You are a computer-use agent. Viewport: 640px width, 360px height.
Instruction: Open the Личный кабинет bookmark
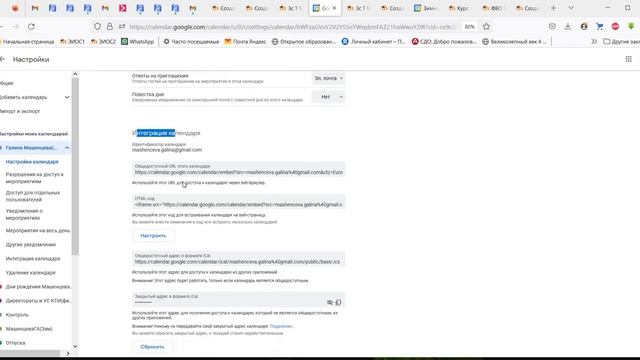373,42
